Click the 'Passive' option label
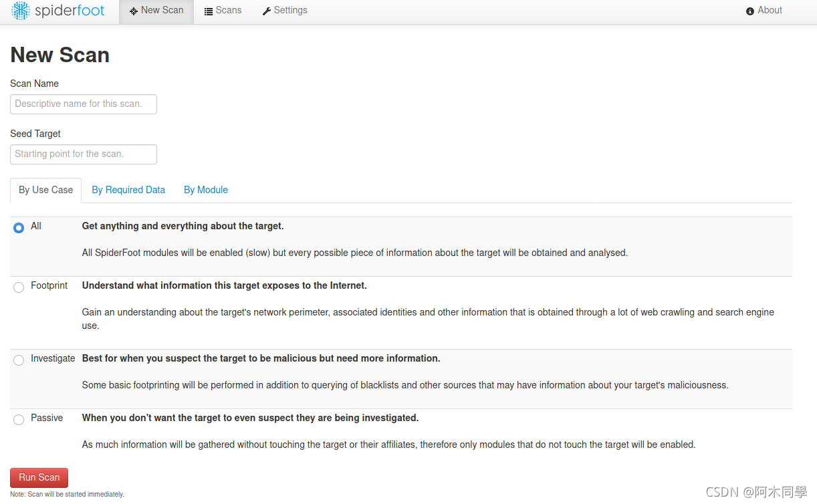 (47, 418)
